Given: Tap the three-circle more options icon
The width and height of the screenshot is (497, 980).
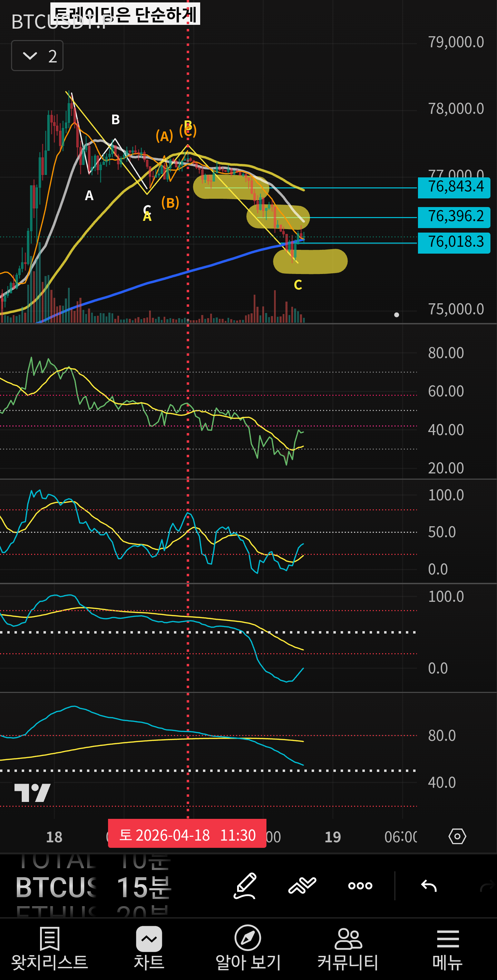Looking at the screenshot, I should click(360, 886).
